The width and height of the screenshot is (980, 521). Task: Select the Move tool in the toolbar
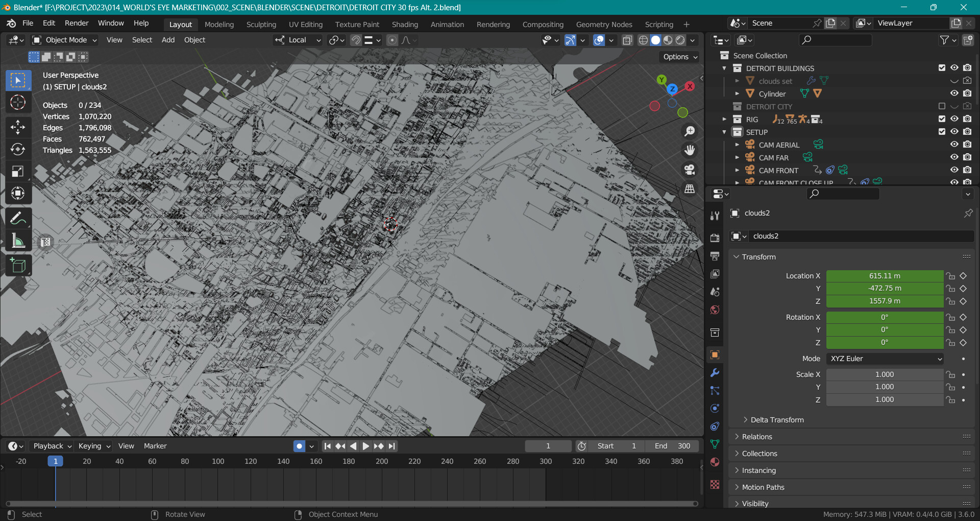18,127
